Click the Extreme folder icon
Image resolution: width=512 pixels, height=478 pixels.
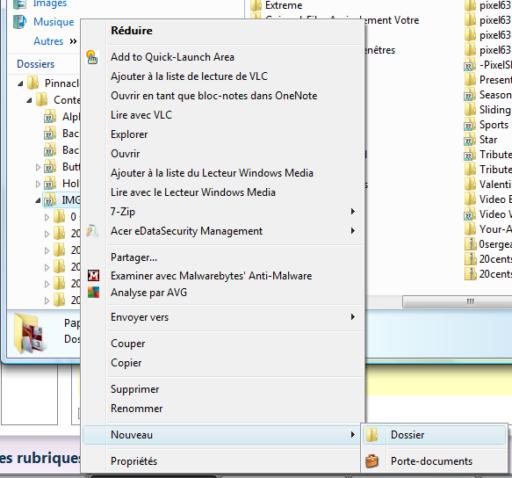tap(256, 5)
